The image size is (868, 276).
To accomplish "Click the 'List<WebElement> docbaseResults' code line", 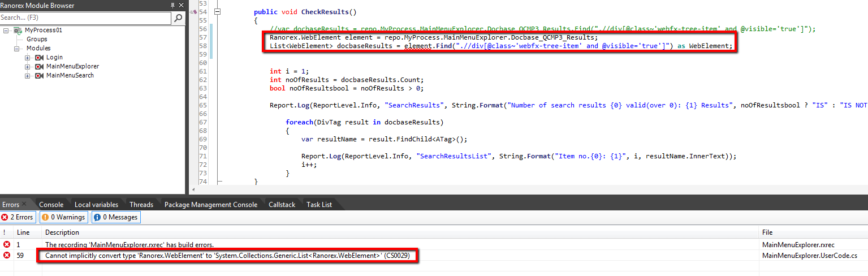I will click(502, 46).
